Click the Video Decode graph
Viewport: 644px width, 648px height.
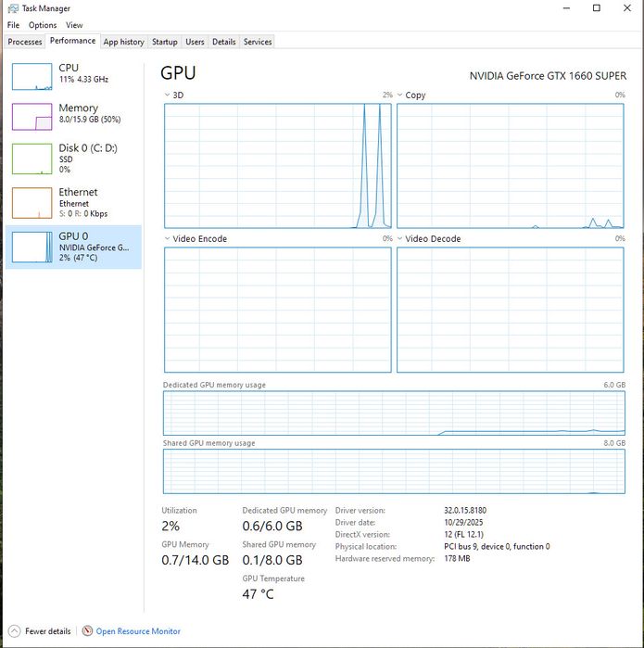pos(511,310)
